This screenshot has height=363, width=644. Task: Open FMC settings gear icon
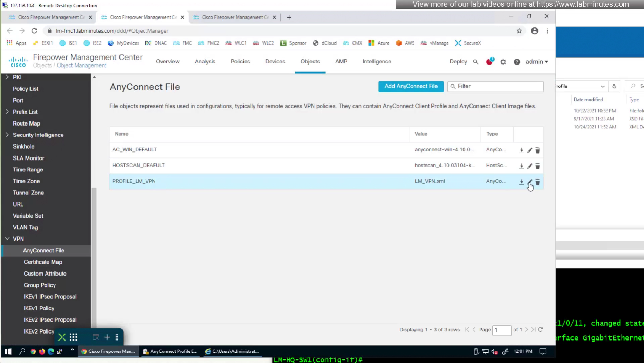tap(503, 62)
